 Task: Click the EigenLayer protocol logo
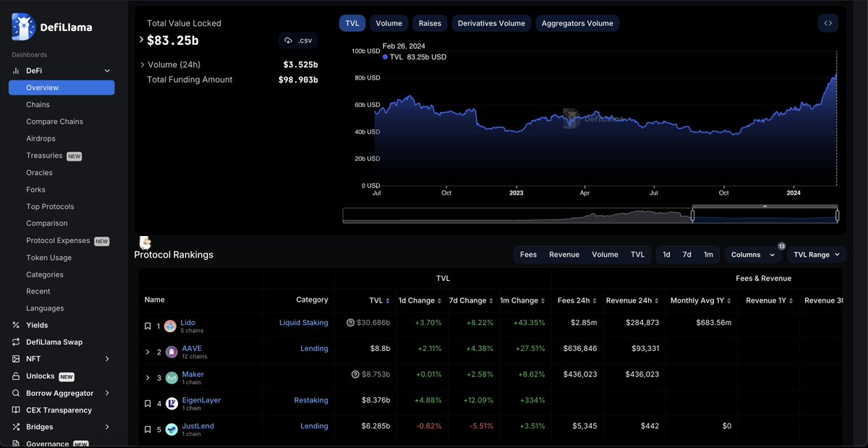pos(171,404)
